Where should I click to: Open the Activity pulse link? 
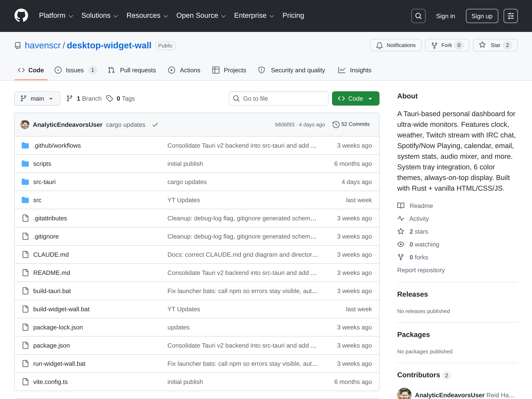tap(413, 219)
